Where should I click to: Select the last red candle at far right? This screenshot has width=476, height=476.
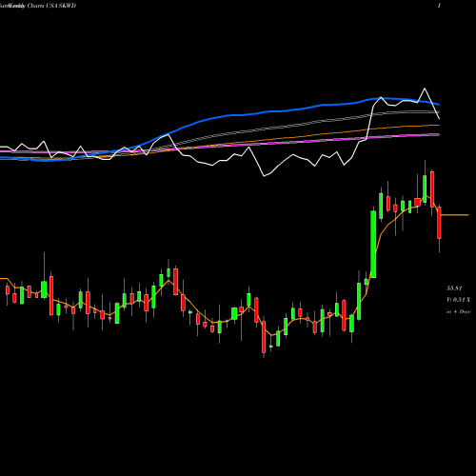pyautogui.click(x=439, y=223)
